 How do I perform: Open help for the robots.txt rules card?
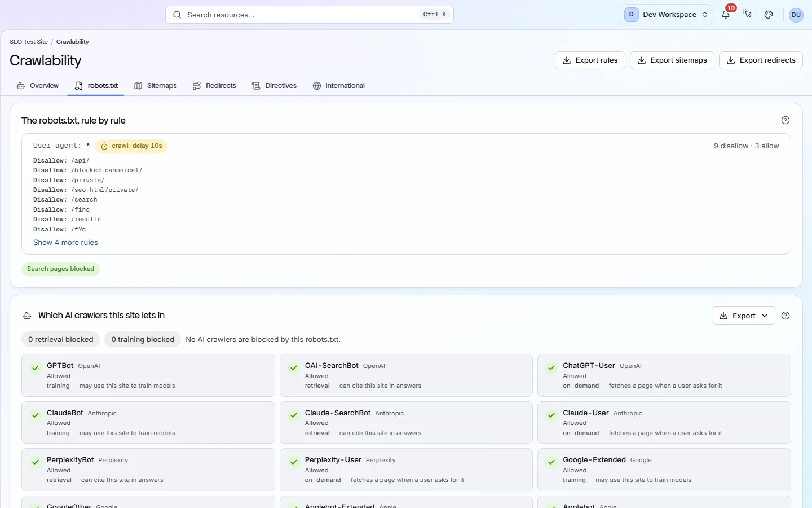point(785,120)
